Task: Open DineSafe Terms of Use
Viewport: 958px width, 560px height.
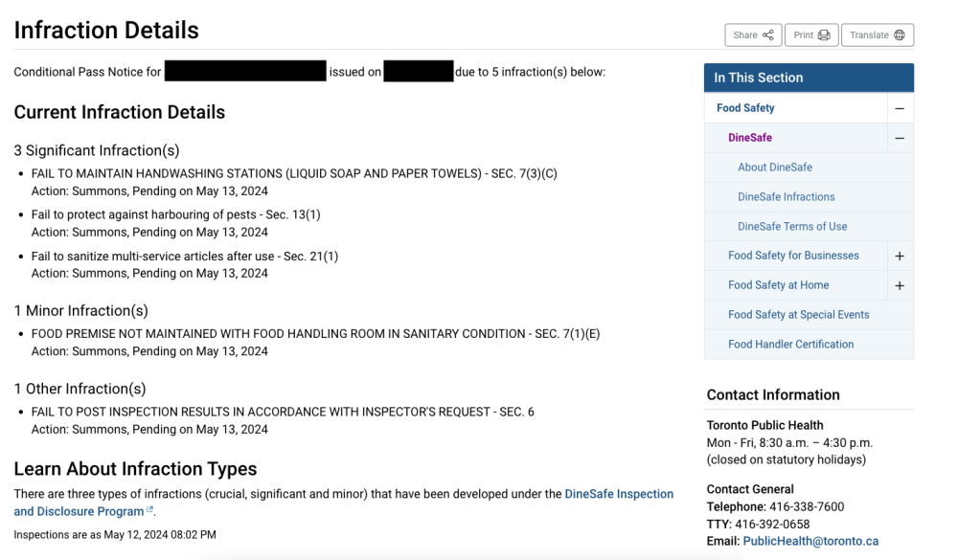Action: 792,227
